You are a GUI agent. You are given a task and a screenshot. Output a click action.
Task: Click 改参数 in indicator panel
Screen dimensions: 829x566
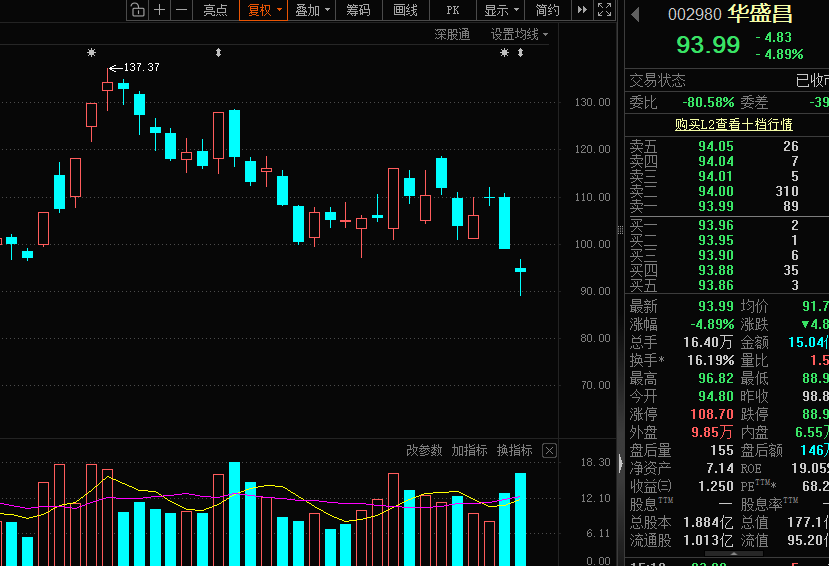[423, 450]
